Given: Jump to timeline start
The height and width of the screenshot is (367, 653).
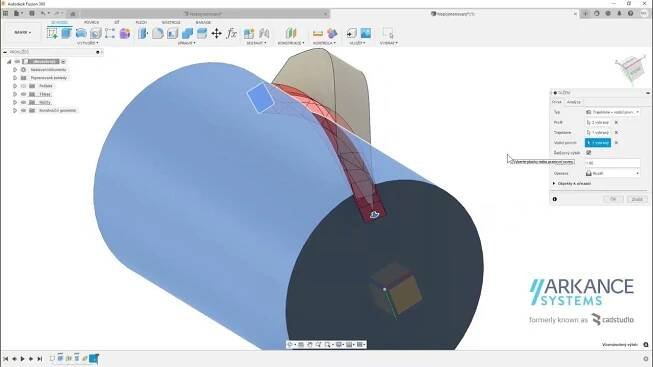Looking at the screenshot, I should click(5, 359).
